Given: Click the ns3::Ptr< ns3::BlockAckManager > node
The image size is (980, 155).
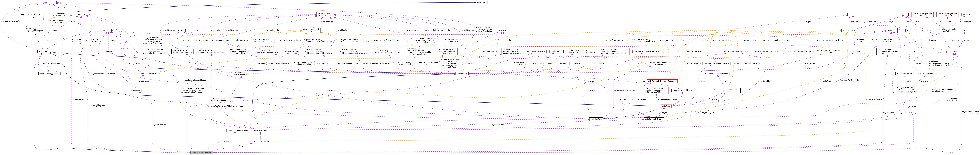Looking at the screenshot, I should point(662,81).
